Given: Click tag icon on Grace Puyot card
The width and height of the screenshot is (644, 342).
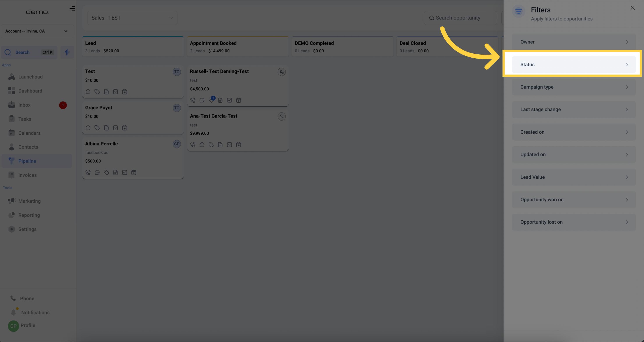Looking at the screenshot, I should [x=97, y=128].
